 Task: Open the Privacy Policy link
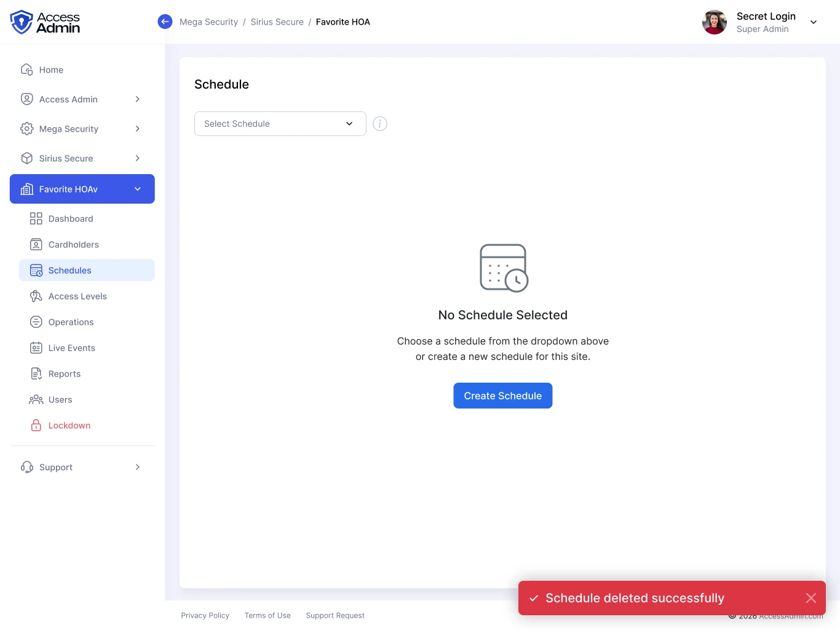[205, 615]
